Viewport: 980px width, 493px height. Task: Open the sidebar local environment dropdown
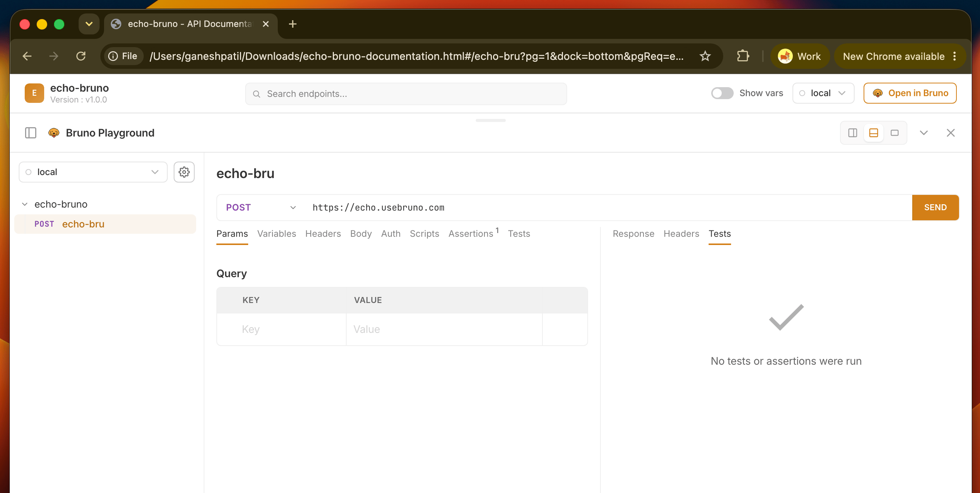[x=93, y=172]
